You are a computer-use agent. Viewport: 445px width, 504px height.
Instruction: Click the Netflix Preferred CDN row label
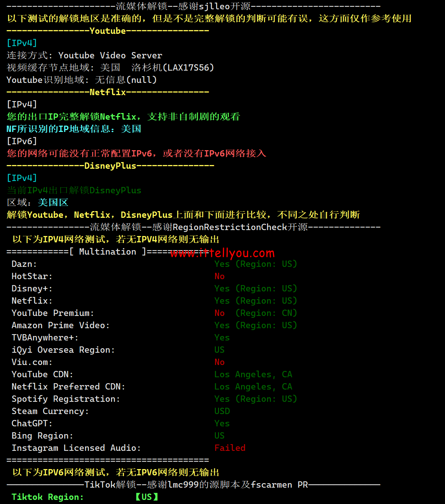68,387
